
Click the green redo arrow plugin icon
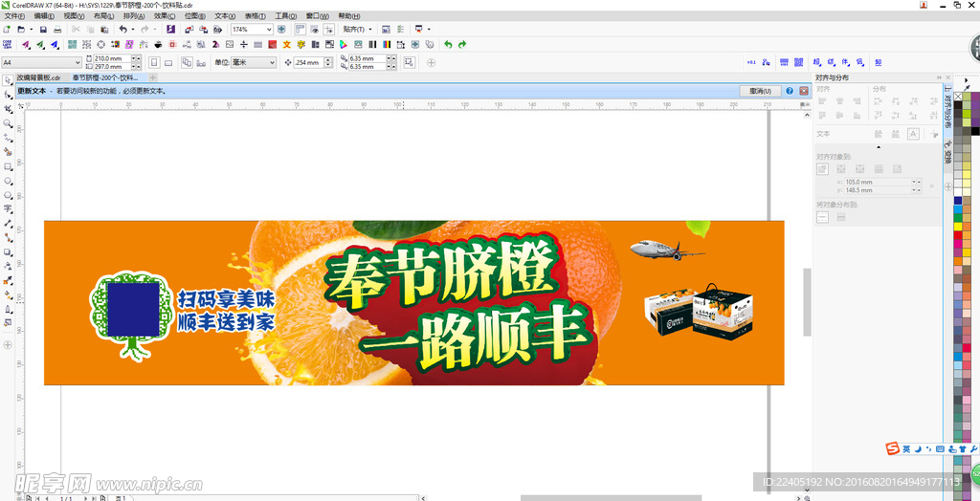click(462, 44)
